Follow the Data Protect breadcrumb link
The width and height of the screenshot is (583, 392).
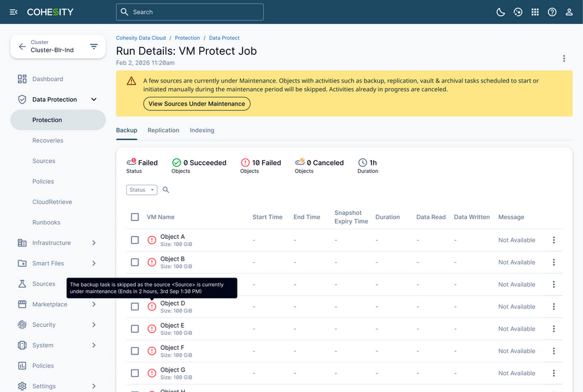click(x=224, y=38)
